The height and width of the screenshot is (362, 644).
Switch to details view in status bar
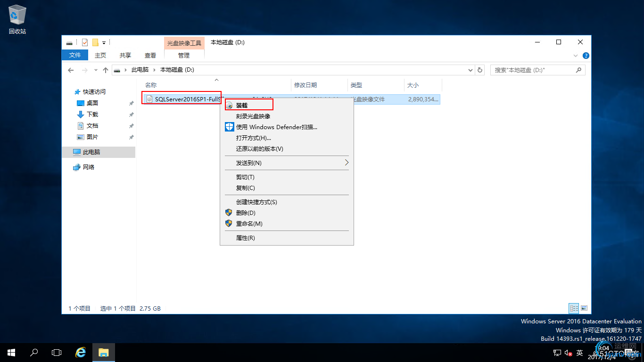click(574, 308)
